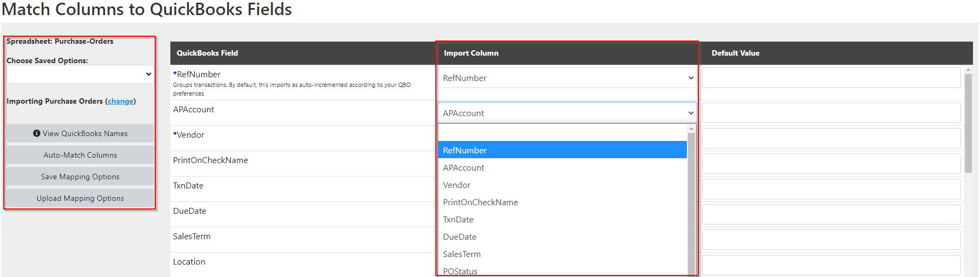Select SalesTerm in the dropdown list

[x=562, y=254]
